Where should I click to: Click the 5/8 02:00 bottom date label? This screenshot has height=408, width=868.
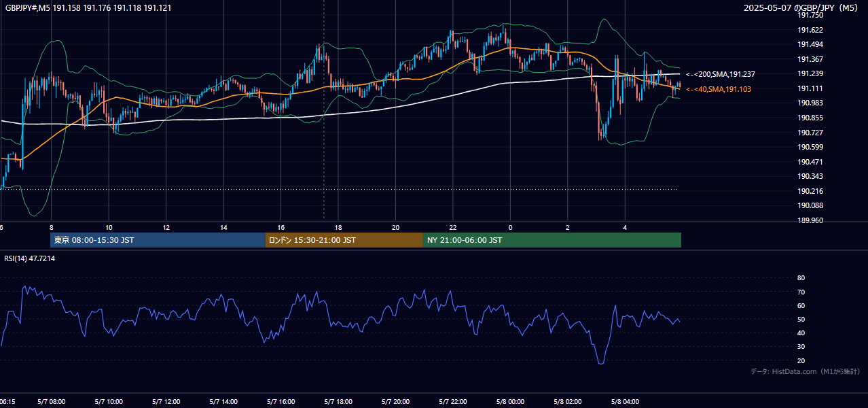point(568,402)
